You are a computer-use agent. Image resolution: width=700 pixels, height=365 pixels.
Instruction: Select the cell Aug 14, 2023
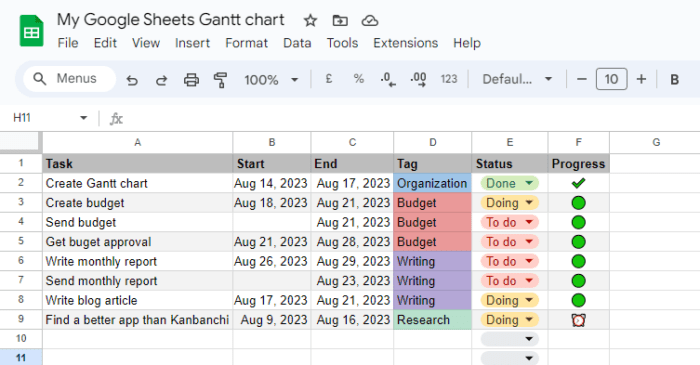[271, 183]
